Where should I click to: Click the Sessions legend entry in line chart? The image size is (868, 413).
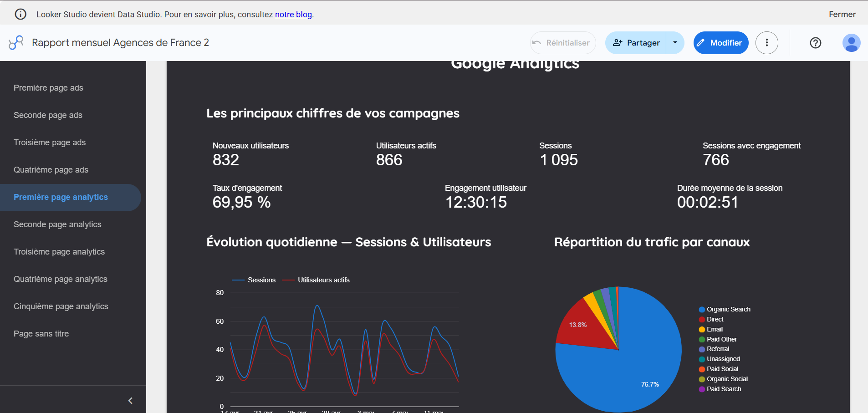[x=254, y=280]
